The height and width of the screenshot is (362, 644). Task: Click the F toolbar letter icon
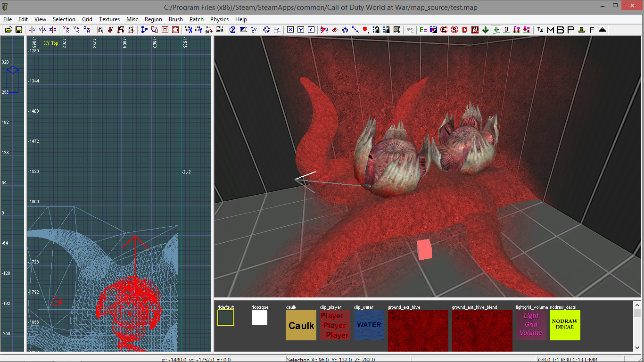(x=592, y=30)
